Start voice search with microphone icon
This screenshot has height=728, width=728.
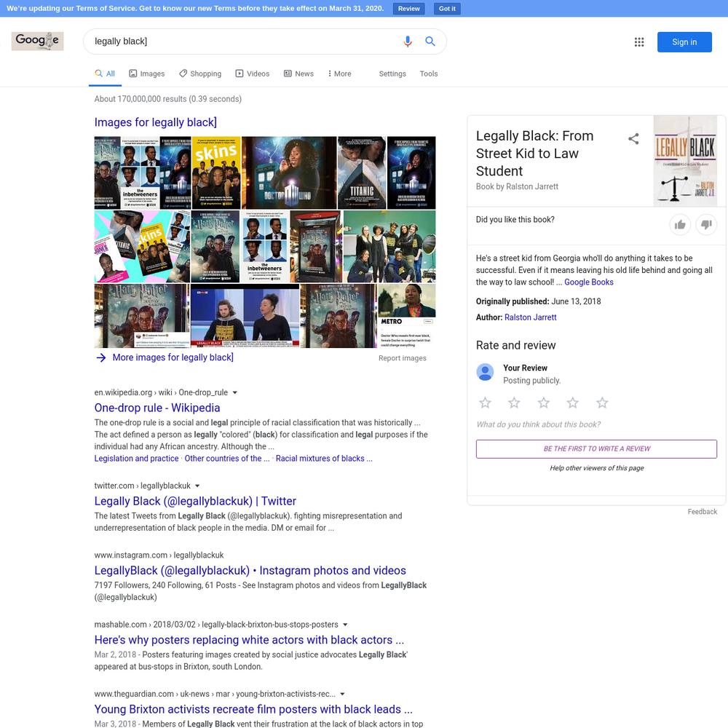[408, 41]
